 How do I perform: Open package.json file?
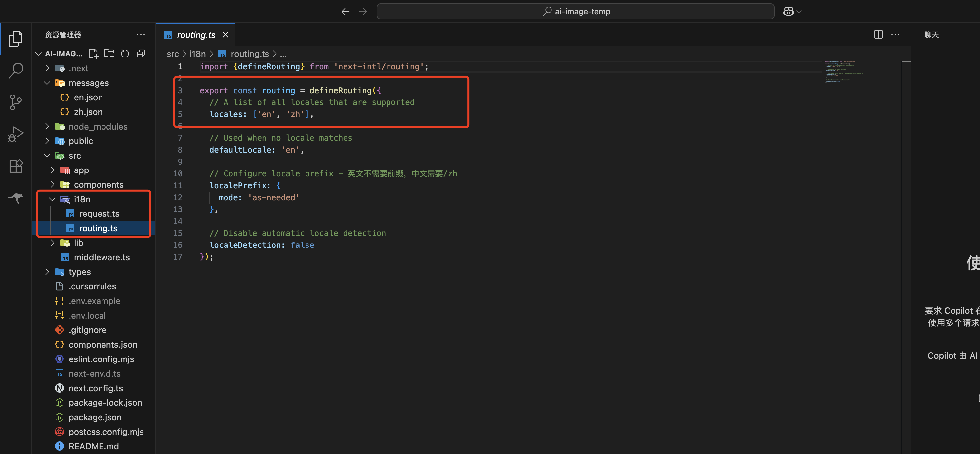coord(93,417)
